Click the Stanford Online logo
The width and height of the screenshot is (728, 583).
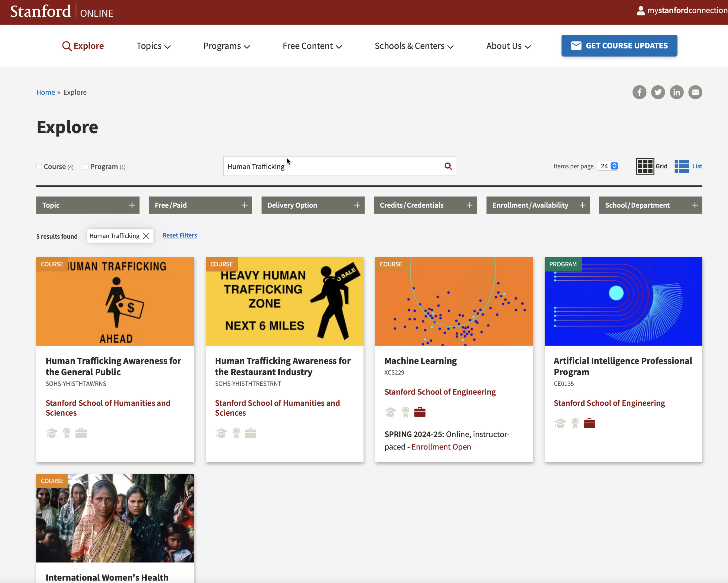point(62,12)
